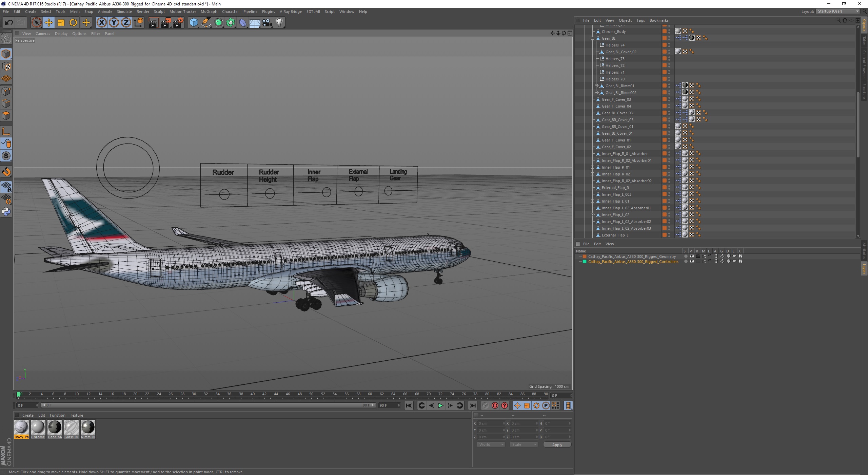
Task: Activate the Rotate tool
Action: coord(73,23)
